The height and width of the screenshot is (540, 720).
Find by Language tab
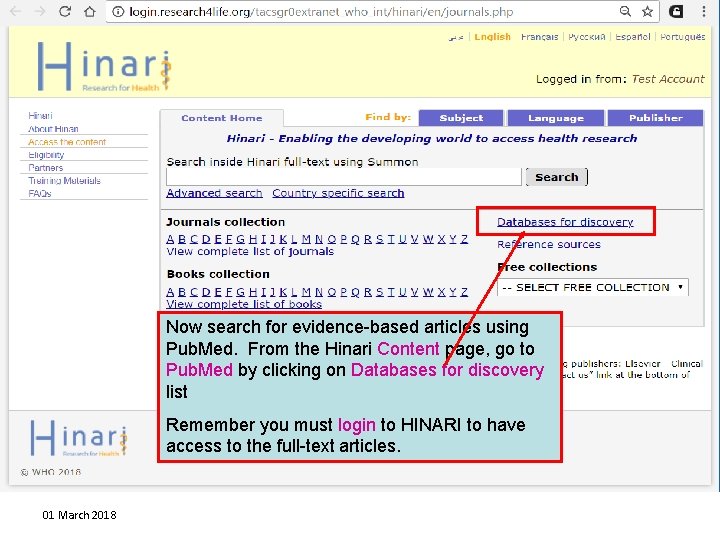point(556,118)
